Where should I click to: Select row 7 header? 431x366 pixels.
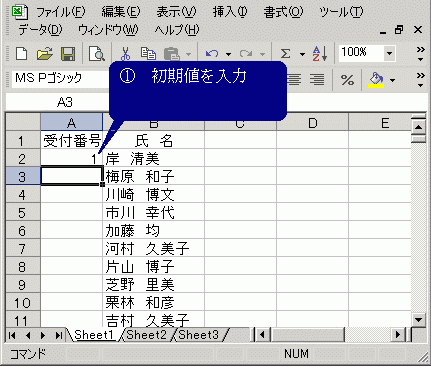coord(23,248)
